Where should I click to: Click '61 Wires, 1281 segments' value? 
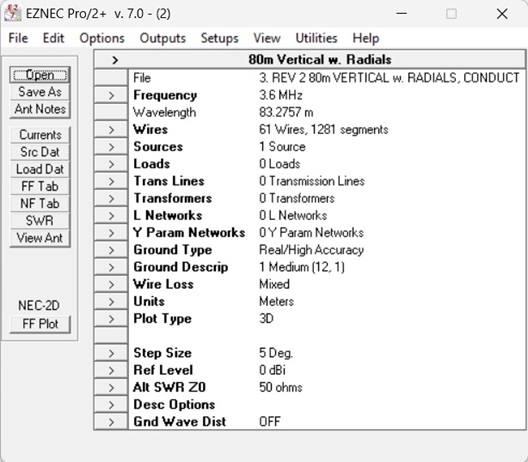click(324, 130)
